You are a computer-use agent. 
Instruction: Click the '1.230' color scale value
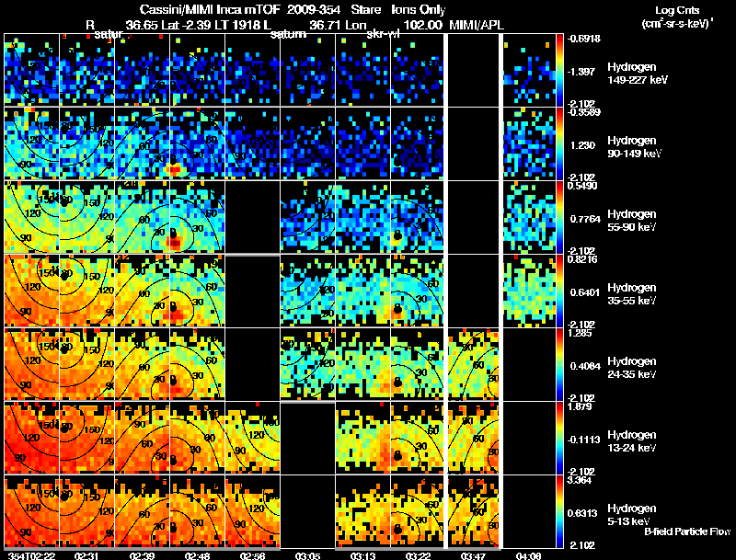(583, 145)
